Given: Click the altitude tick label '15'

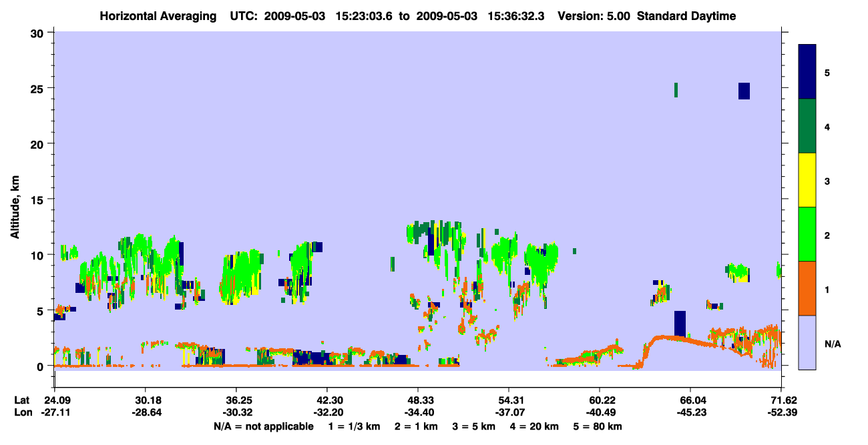Looking at the screenshot, I should click(39, 199).
